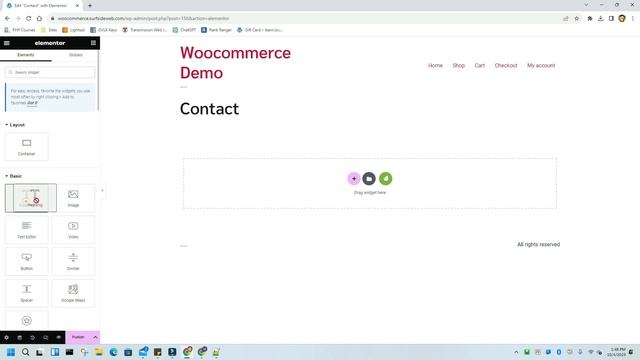Focus the Search Widget field
This screenshot has height=360, width=640.
[50, 72]
